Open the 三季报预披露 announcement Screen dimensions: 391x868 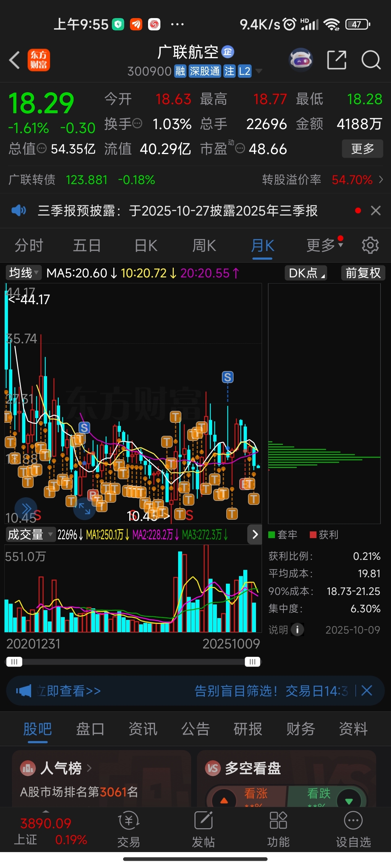pos(177,210)
